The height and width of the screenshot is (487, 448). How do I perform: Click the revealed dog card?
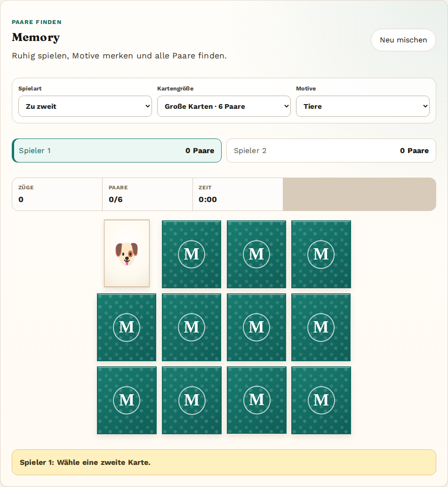127,253
